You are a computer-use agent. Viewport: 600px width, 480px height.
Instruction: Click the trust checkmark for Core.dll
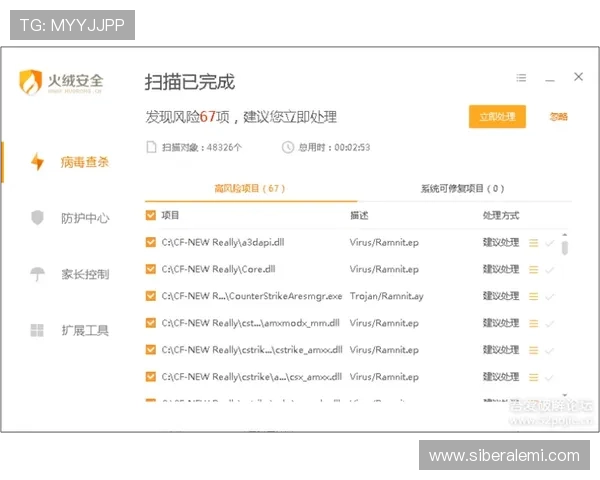(x=549, y=270)
